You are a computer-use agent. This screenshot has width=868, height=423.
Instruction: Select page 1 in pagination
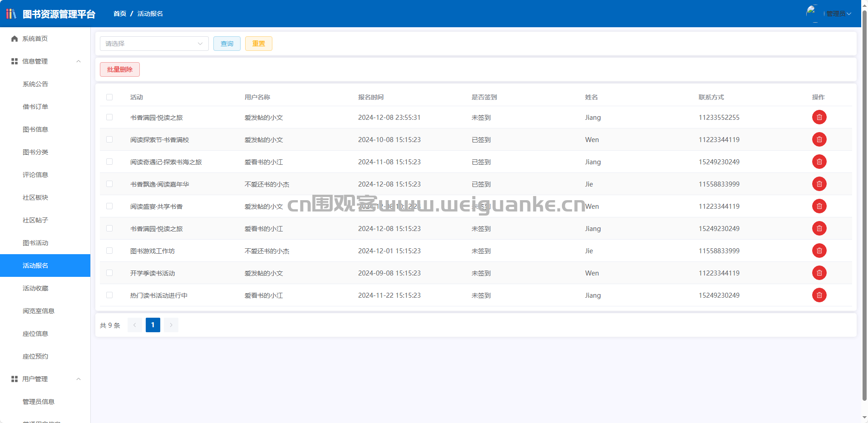153,325
